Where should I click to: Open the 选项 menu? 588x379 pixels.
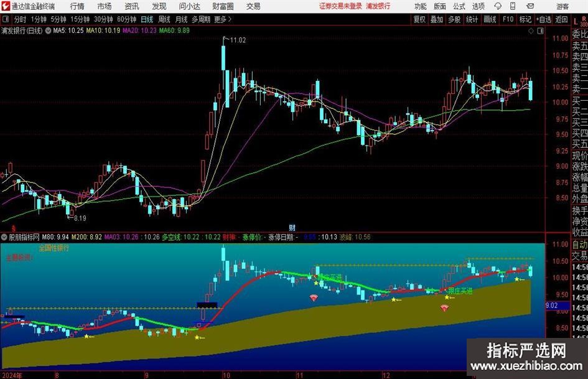point(478,6)
